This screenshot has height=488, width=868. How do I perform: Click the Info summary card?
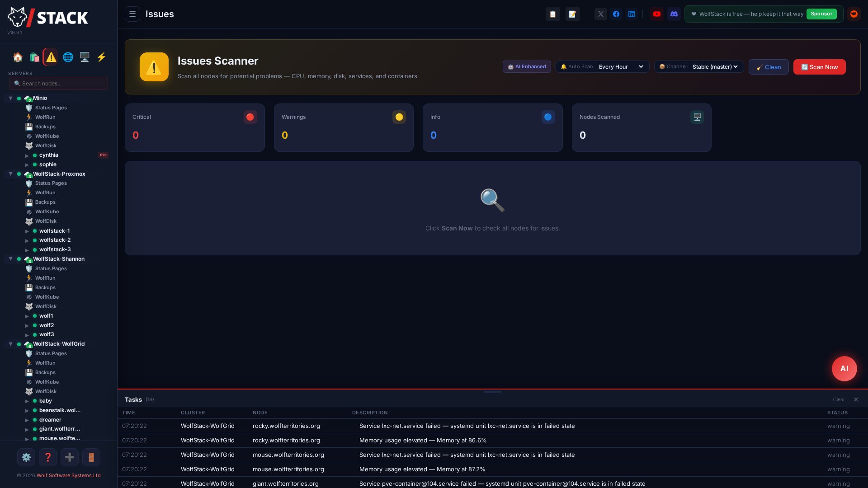[x=492, y=127]
